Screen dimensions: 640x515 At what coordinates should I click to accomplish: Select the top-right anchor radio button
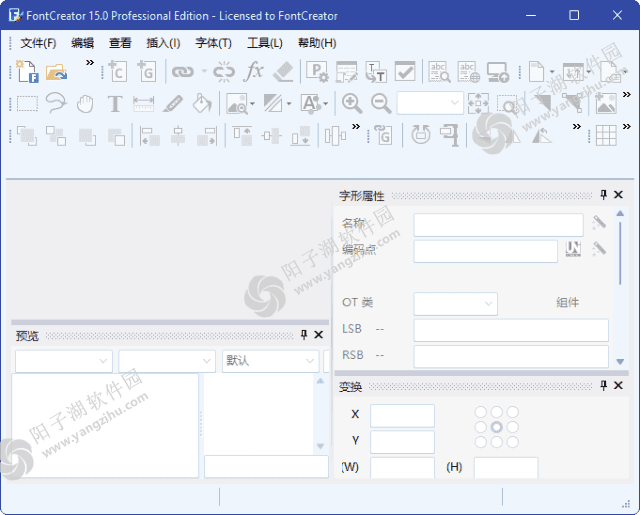513,412
